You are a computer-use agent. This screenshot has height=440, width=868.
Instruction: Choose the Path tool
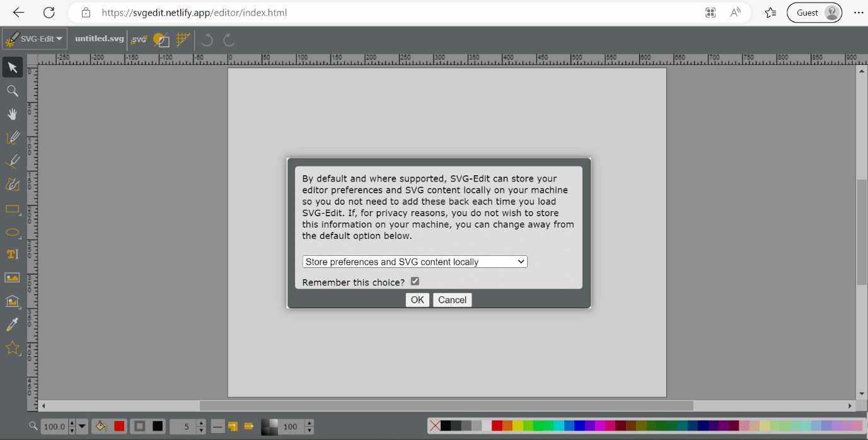pos(12,184)
